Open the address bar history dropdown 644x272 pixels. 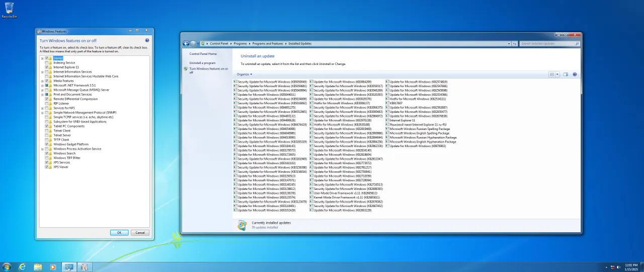pyautogui.click(x=509, y=44)
